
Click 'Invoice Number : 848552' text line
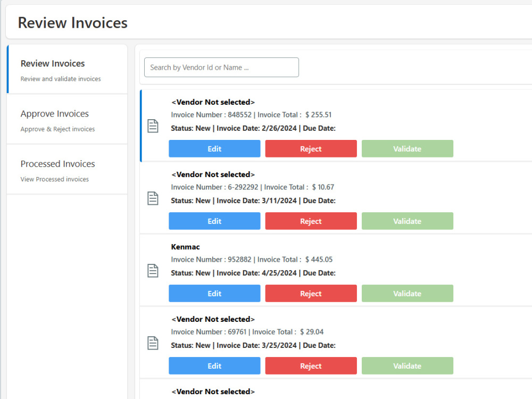[251, 115]
